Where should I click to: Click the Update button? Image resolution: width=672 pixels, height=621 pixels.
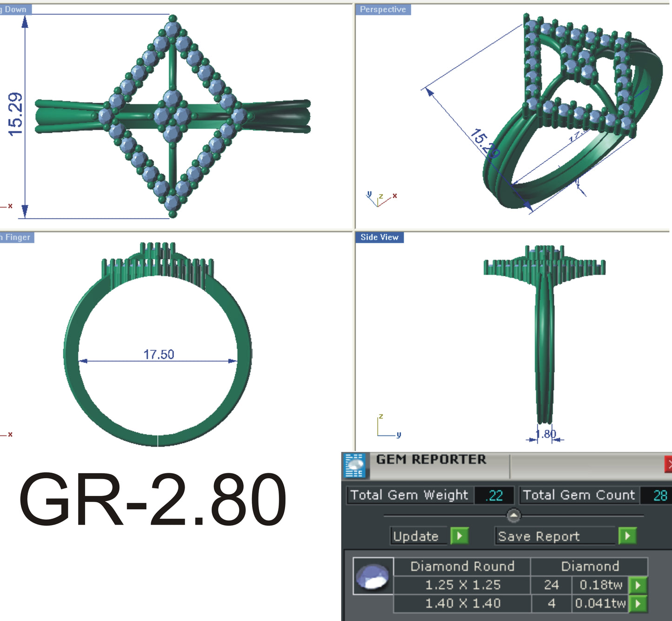click(x=416, y=536)
